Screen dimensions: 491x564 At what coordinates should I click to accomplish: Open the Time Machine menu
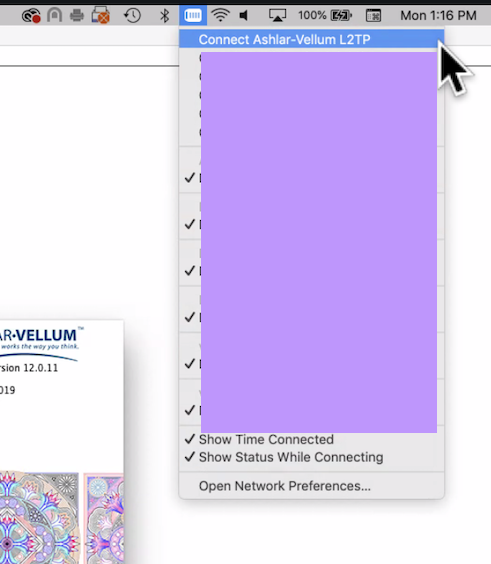(x=132, y=15)
